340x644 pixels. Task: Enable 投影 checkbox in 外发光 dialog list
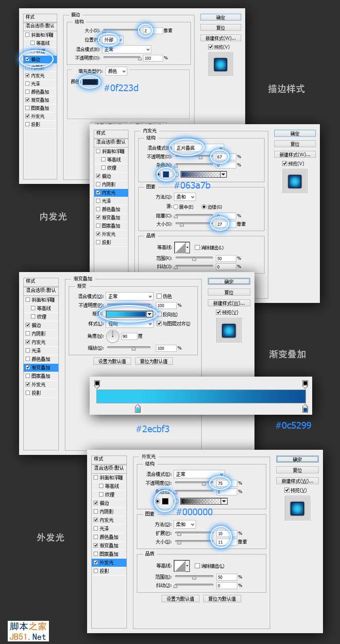(x=96, y=571)
